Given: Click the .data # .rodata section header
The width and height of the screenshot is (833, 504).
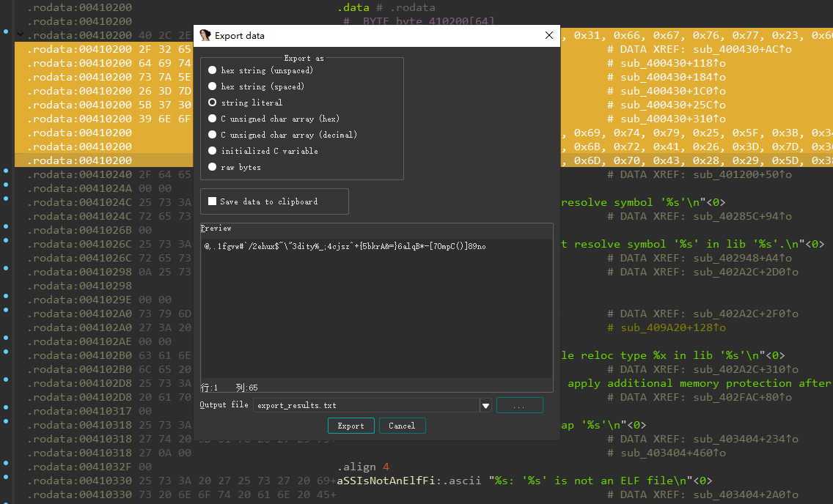Looking at the screenshot, I should [386, 7].
